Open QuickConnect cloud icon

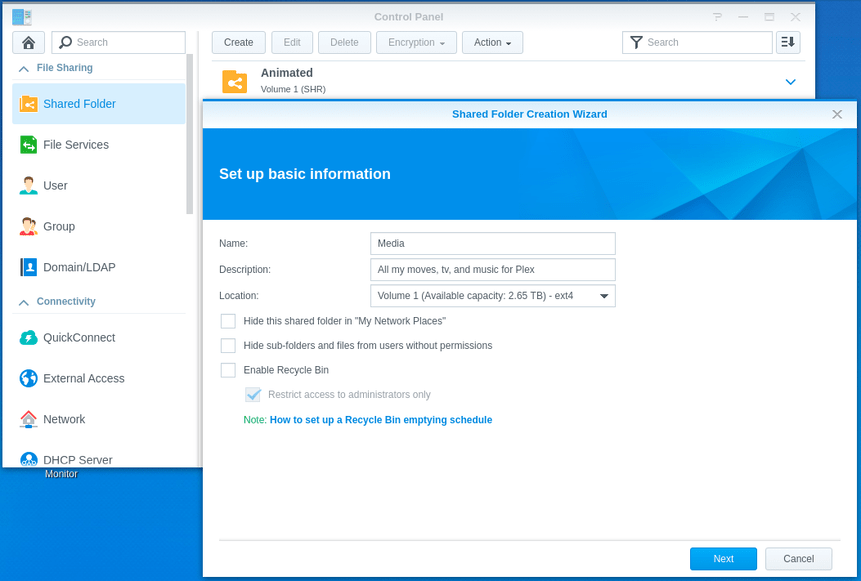coord(29,337)
